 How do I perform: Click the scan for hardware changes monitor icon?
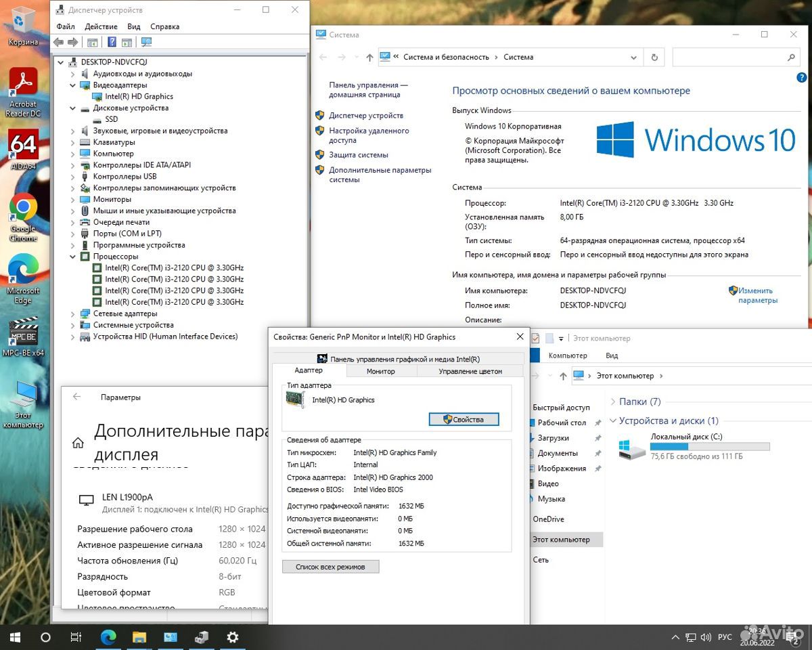146,42
